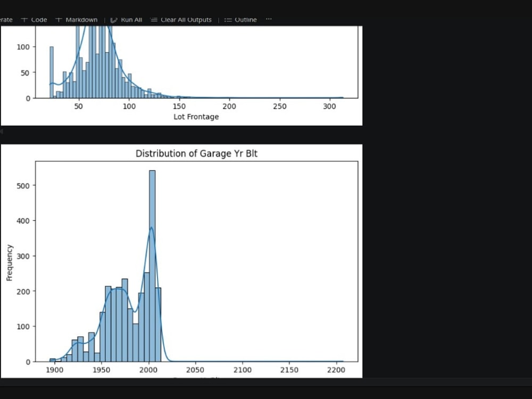Image resolution: width=532 pixels, height=399 pixels.
Task: Click the 'Frequency' y-axis label
Action: click(9, 263)
